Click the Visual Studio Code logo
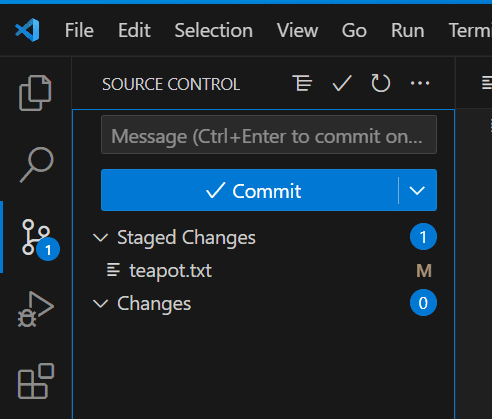 click(x=27, y=30)
